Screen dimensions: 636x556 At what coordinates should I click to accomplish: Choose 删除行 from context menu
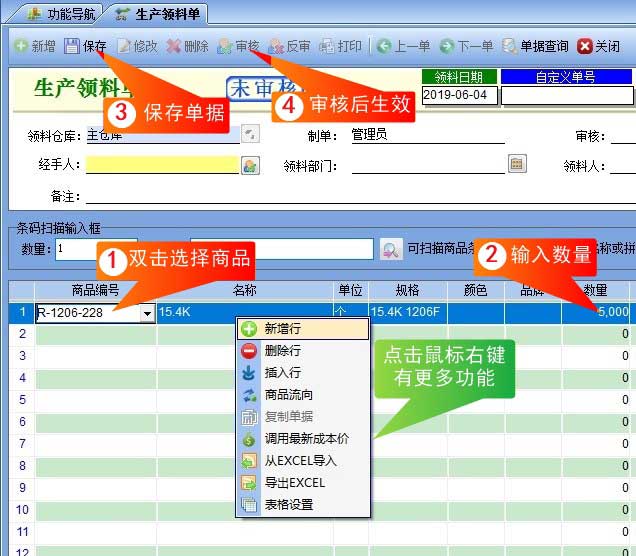tap(303, 350)
